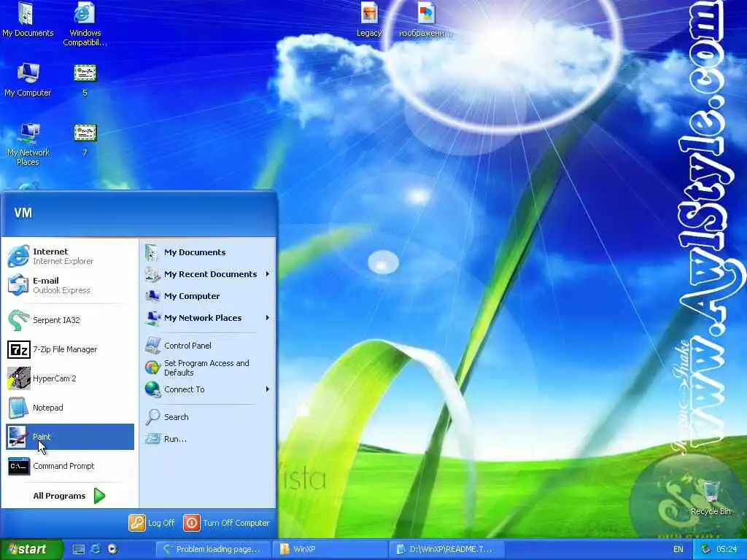747x560 pixels.
Task: Click the 05:24 taskbar clock
Action: point(727,549)
